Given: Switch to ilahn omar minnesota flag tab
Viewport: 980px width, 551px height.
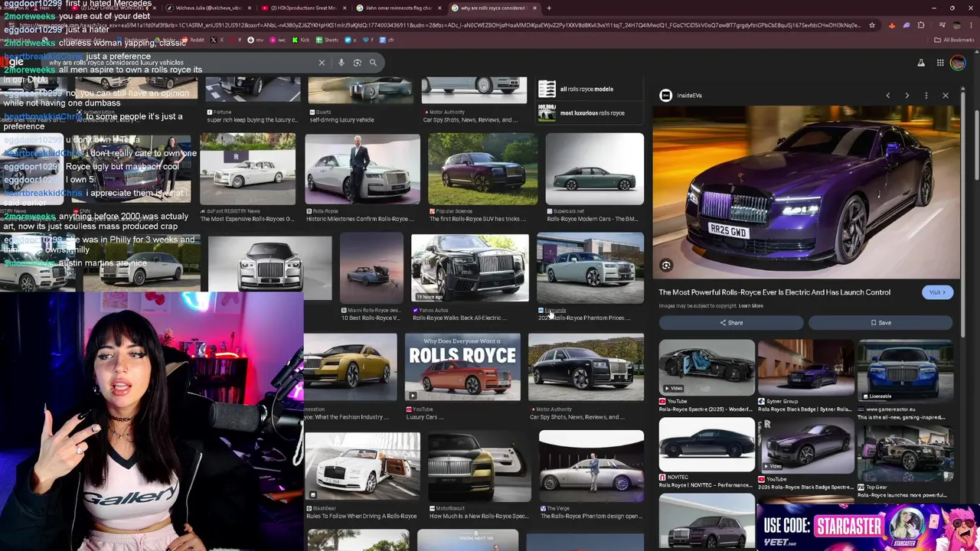Looking at the screenshot, I should point(399,8).
